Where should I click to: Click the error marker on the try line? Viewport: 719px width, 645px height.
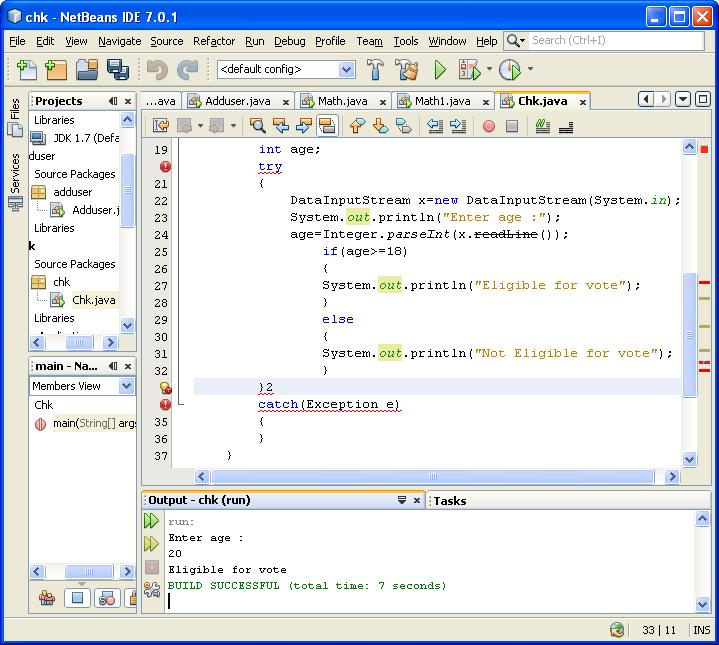click(165, 166)
